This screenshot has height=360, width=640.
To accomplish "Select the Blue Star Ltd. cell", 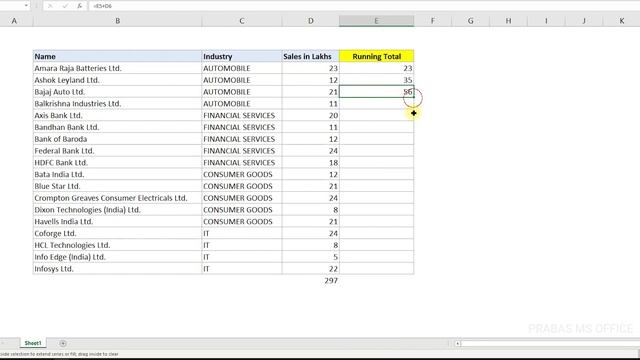I will click(x=117, y=186).
